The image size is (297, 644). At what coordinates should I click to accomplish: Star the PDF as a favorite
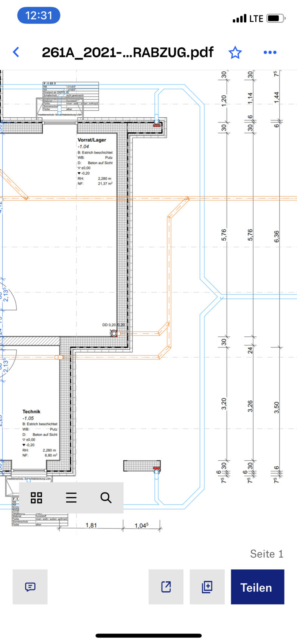click(x=235, y=52)
